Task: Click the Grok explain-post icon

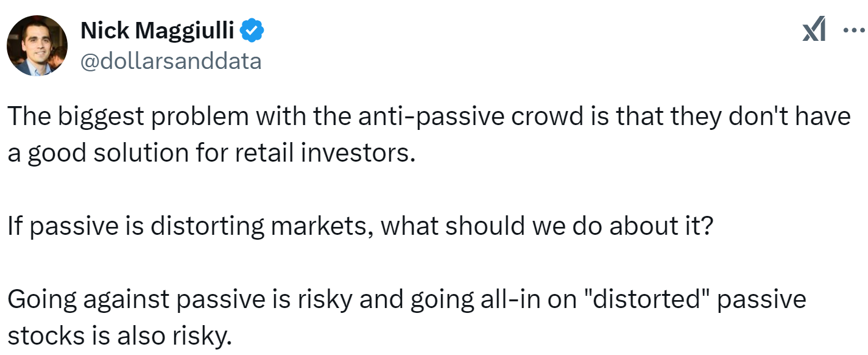Action: pyautogui.click(x=814, y=29)
